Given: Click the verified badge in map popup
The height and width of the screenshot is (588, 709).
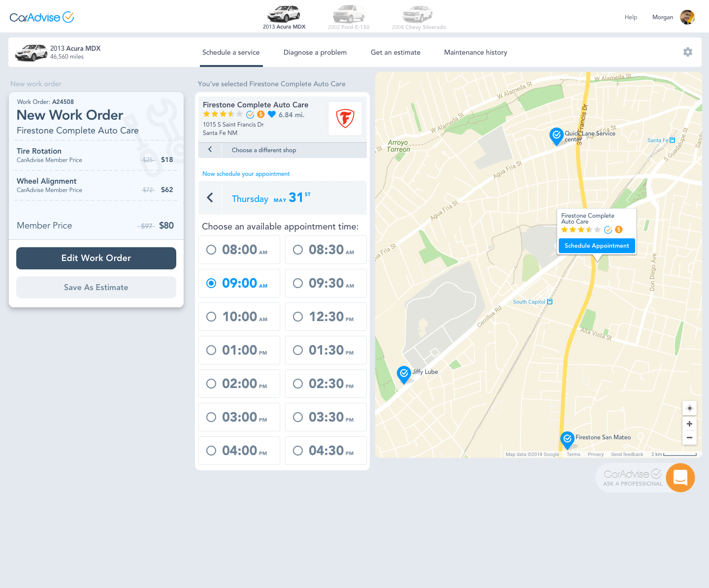Looking at the screenshot, I should point(608,229).
